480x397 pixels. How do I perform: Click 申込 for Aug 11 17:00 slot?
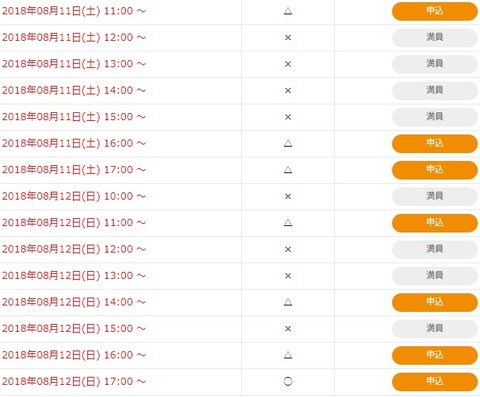(435, 170)
